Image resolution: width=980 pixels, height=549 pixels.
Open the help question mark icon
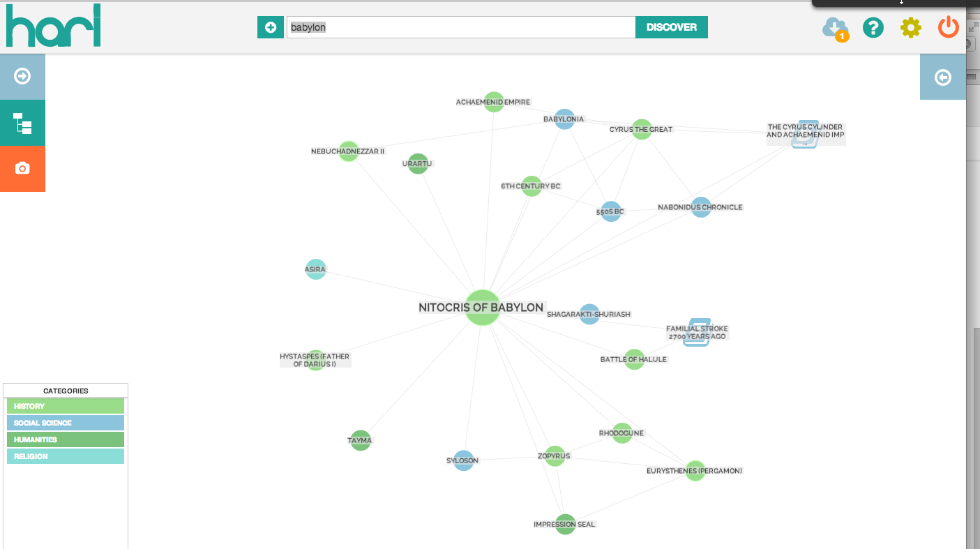[x=873, y=27]
